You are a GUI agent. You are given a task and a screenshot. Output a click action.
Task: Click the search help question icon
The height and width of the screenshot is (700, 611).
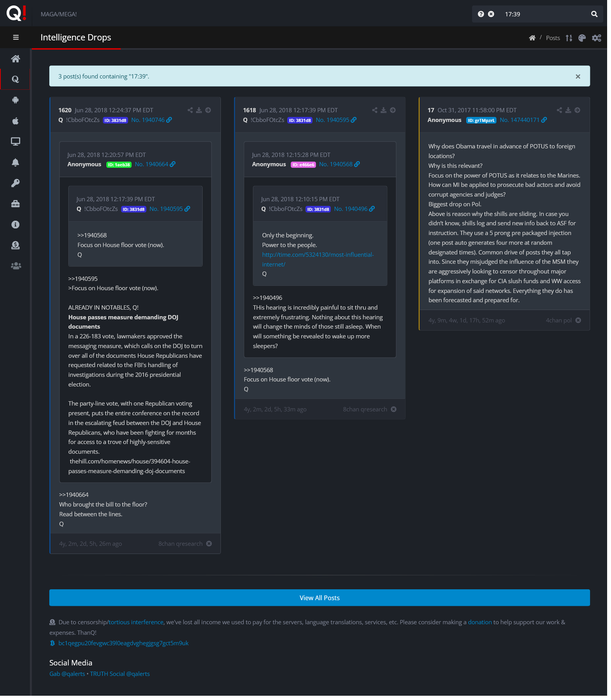[481, 14]
